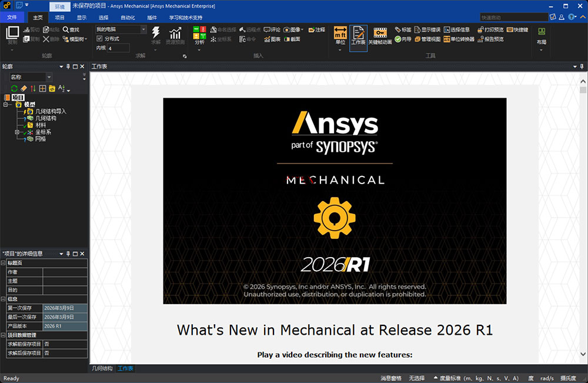Click the 快速启动 quick launch search field
The width and height of the screenshot is (588, 383).
tap(513, 17)
